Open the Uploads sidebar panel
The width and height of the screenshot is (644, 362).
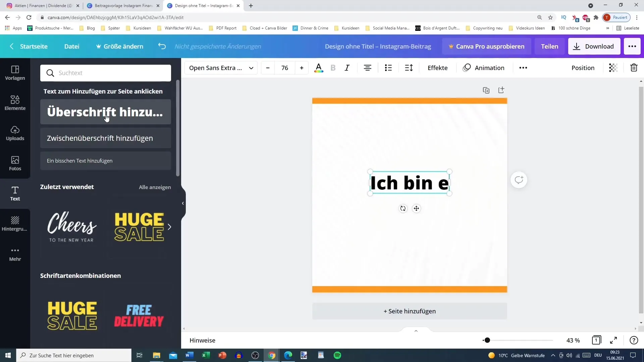(15, 133)
